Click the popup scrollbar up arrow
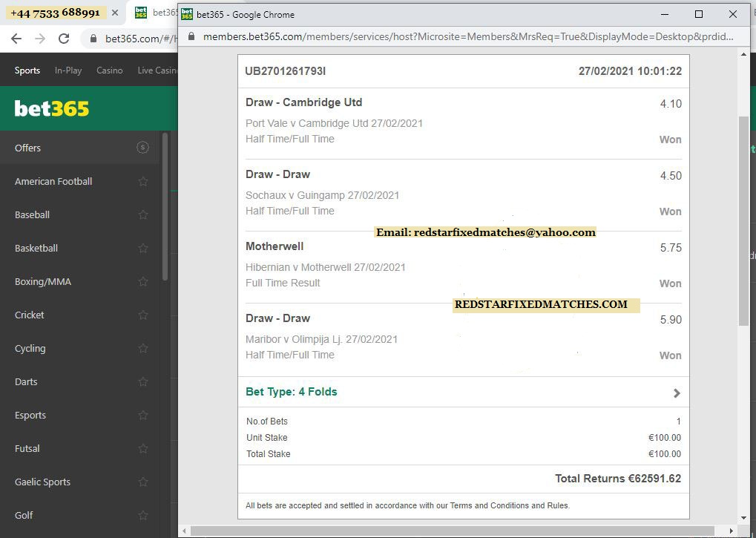Image resolution: width=756 pixels, height=538 pixels. click(743, 54)
